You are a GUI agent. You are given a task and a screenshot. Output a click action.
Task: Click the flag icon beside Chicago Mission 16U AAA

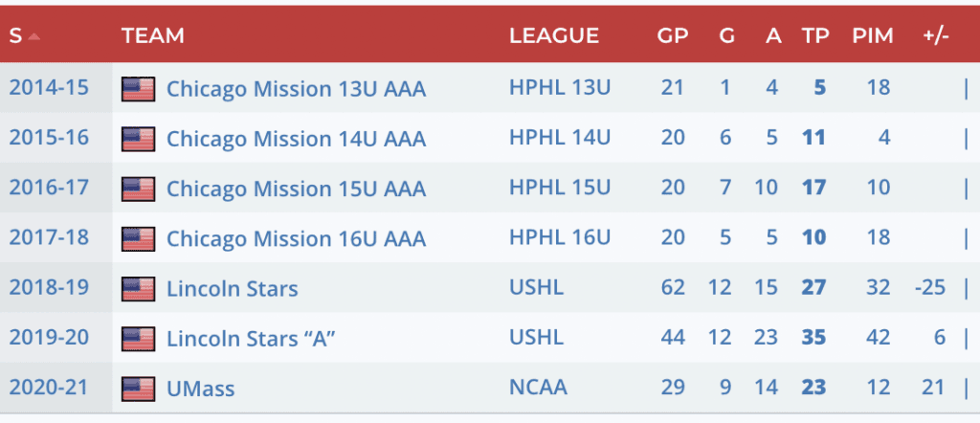pos(138,238)
